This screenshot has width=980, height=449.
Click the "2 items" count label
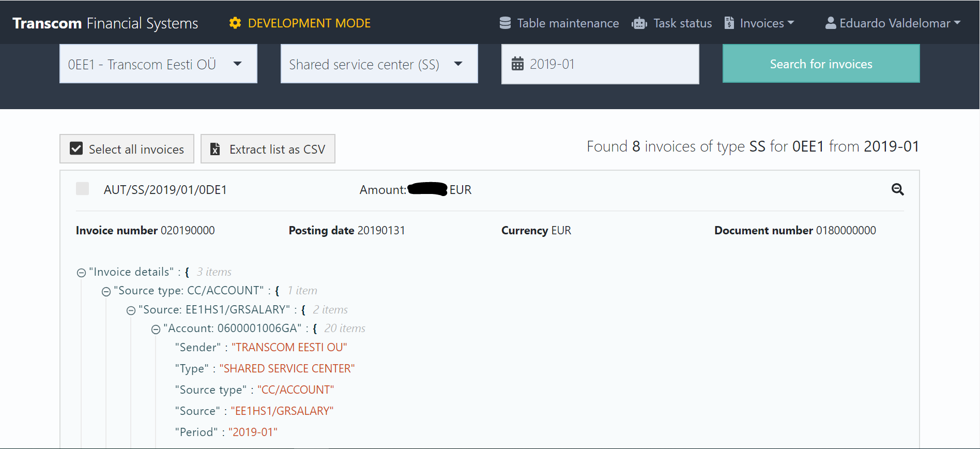pyautogui.click(x=330, y=310)
